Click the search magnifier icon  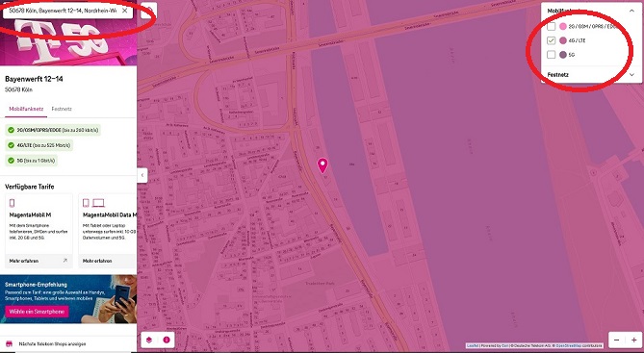(x=148, y=11)
